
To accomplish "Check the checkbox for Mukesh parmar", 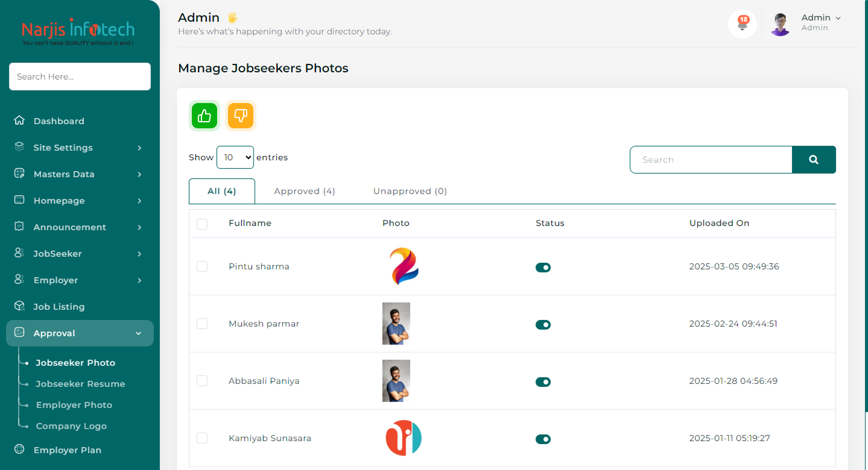I will click(x=202, y=324).
